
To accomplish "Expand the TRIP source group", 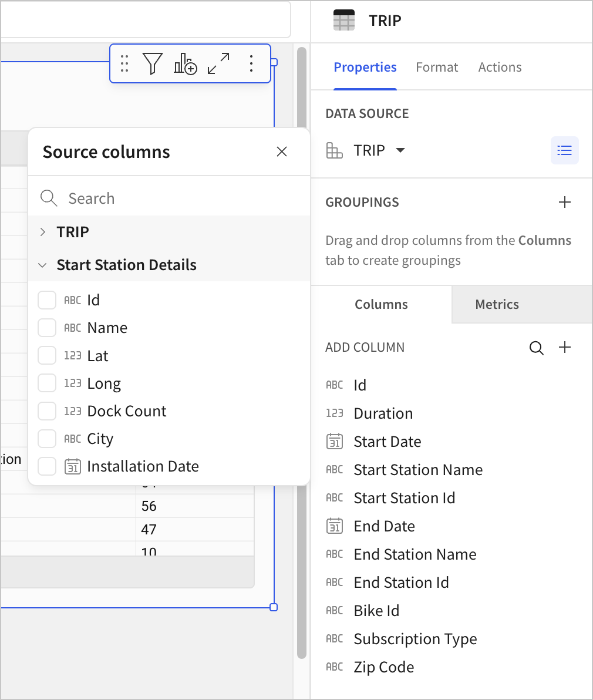I will click(43, 232).
